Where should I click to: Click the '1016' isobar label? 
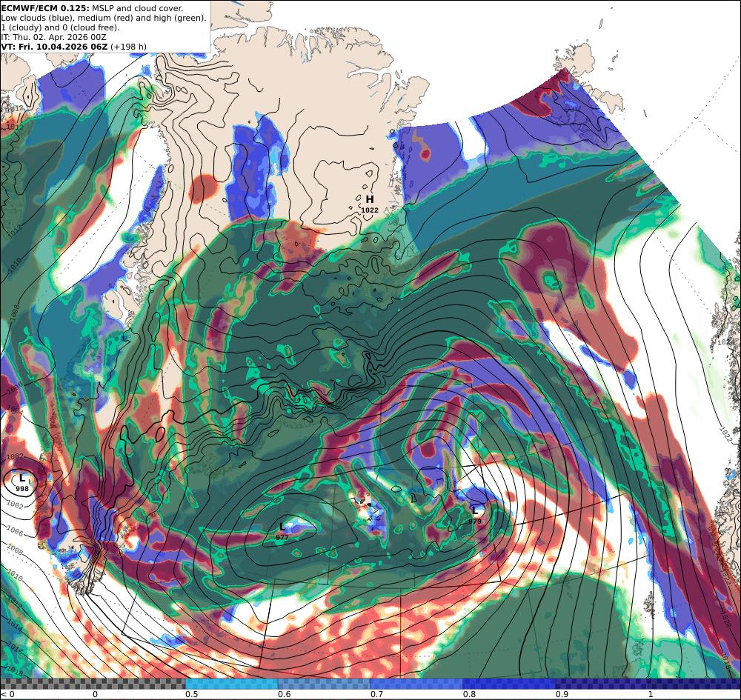(15, 648)
